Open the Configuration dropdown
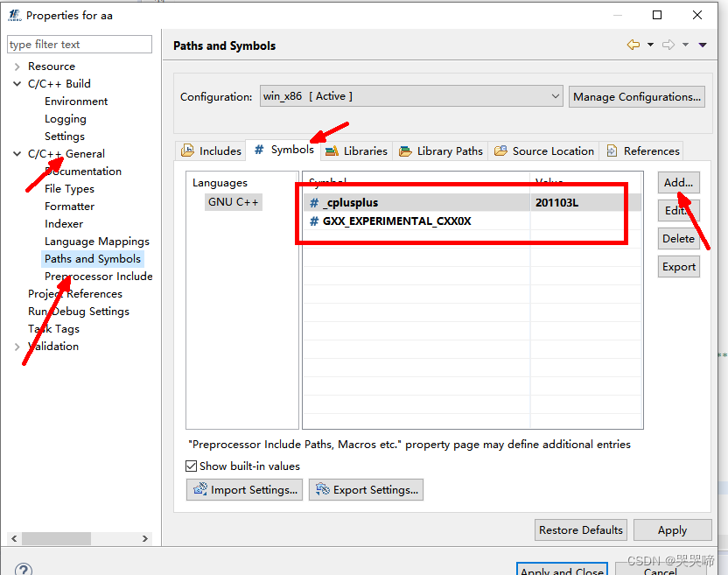The width and height of the screenshot is (728, 575). (556, 96)
